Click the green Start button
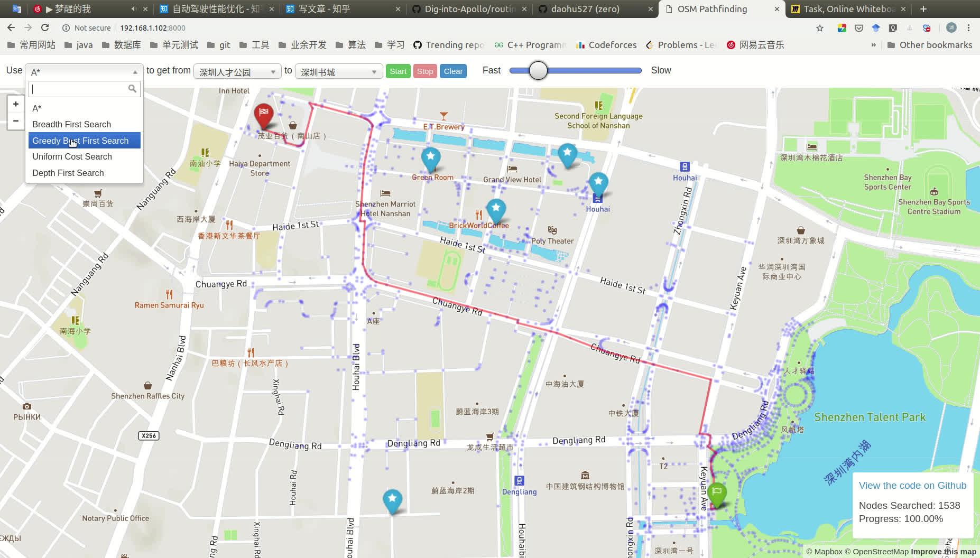Screen dimensions: 980x558 [398, 71]
